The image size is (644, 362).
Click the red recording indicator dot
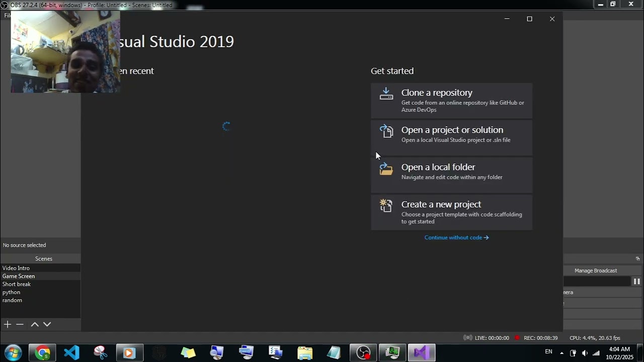pos(517,338)
